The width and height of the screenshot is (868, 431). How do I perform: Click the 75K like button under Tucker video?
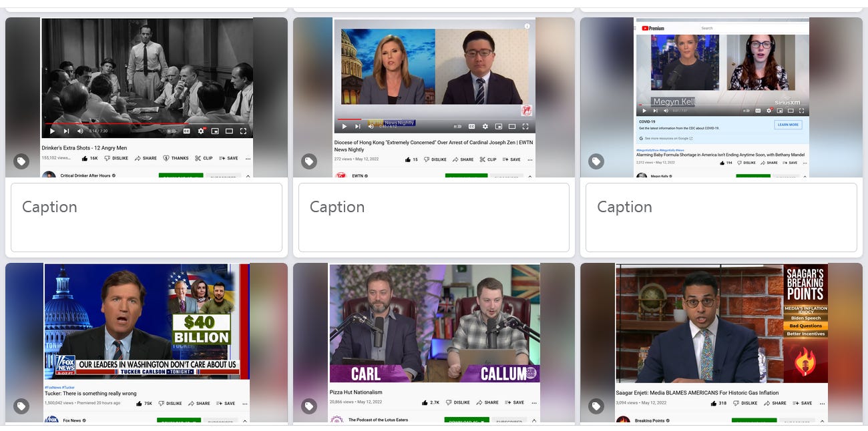[x=144, y=403]
